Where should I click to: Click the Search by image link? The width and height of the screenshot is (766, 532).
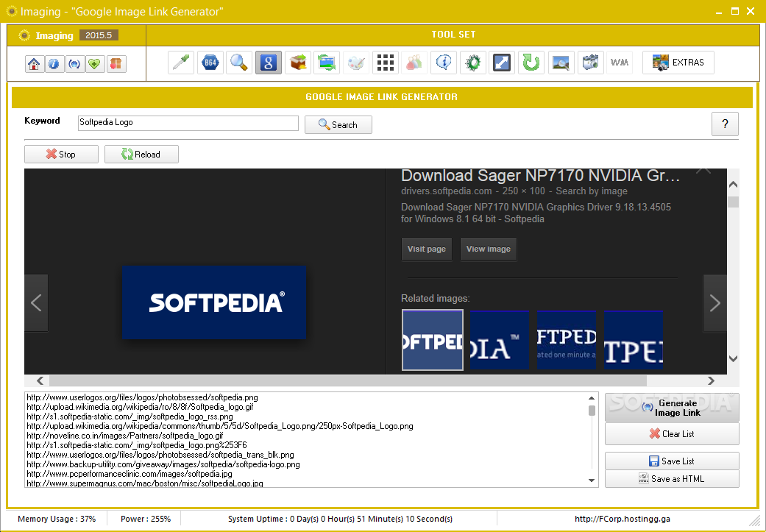coord(591,191)
